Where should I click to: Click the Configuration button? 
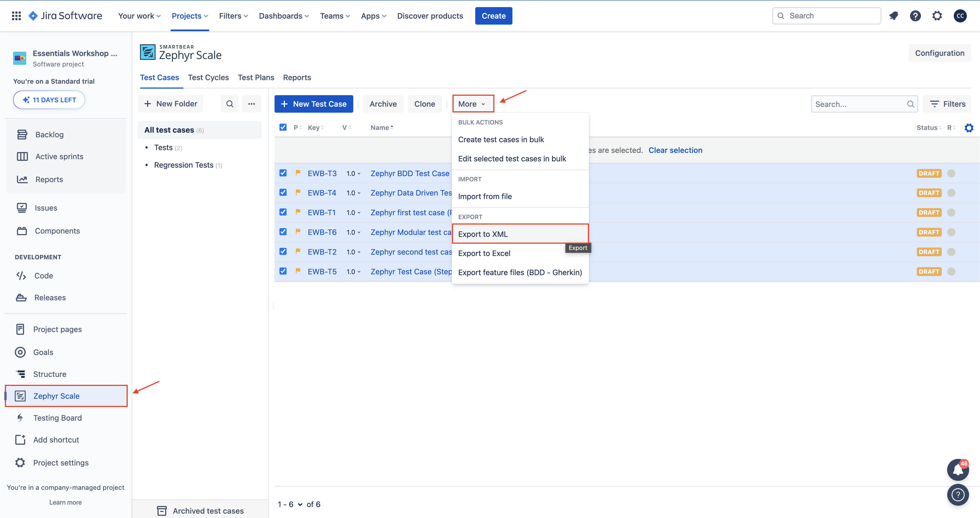point(939,53)
